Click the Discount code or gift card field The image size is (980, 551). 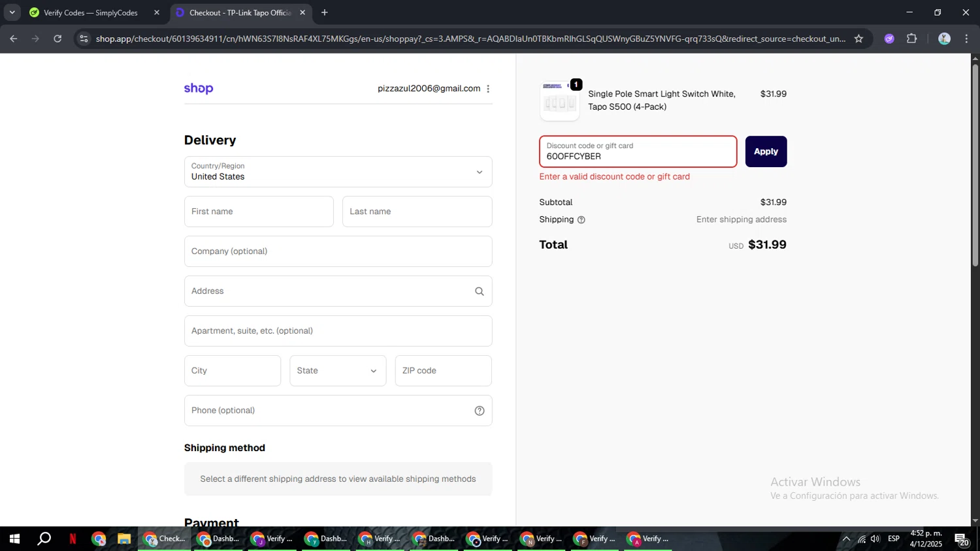(x=638, y=151)
